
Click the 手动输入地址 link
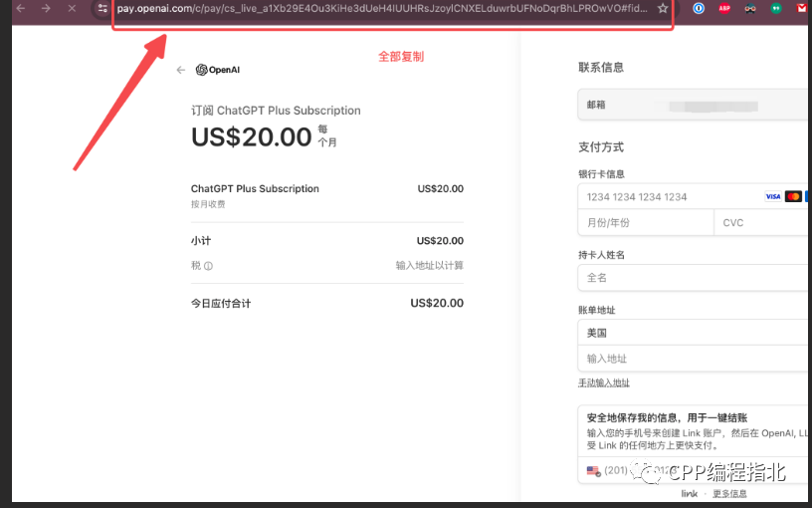[x=604, y=382]
